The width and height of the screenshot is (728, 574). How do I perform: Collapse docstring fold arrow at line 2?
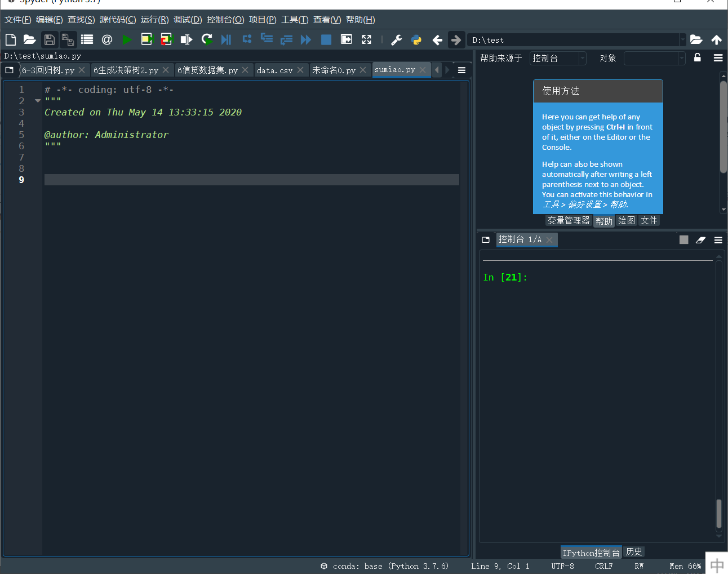[38, 101]
